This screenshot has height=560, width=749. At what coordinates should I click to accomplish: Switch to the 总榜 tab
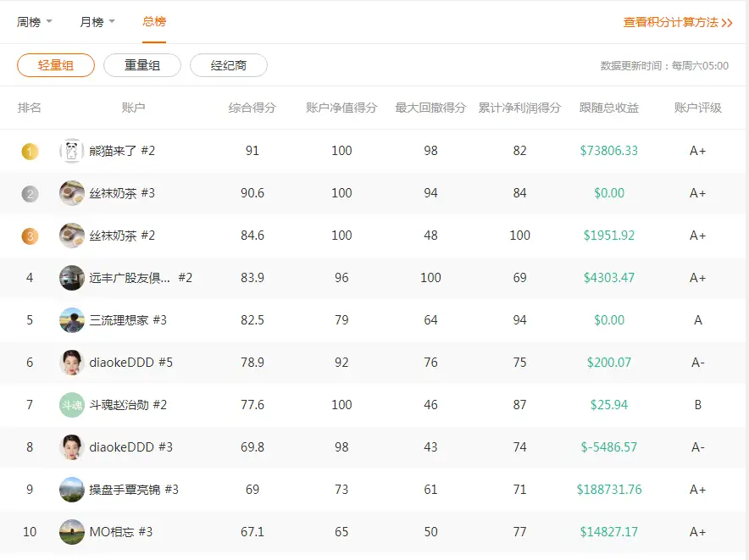(x=154, y=21)
